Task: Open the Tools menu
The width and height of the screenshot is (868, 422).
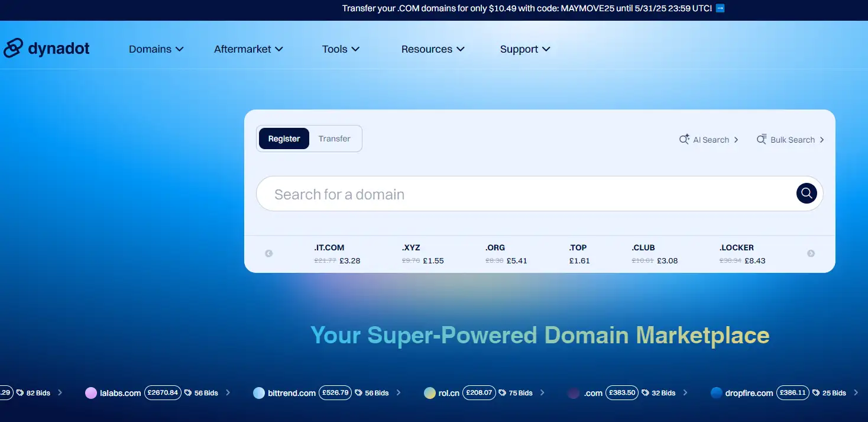Action: 341,49
